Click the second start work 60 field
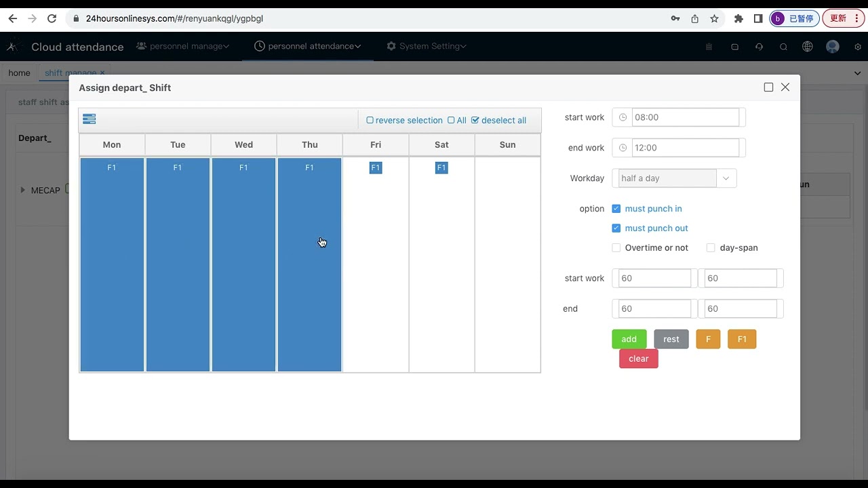The image size is (868, 488). click(741, 278)
